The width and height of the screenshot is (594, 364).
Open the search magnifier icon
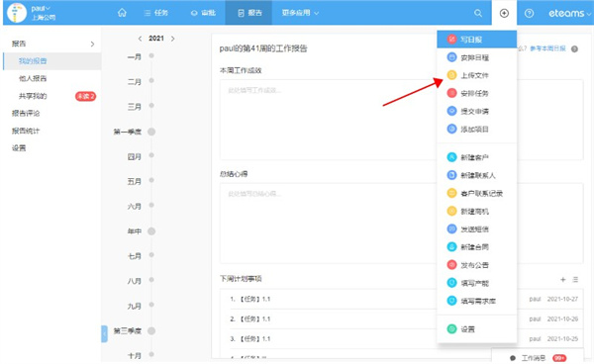click(478, 13)
